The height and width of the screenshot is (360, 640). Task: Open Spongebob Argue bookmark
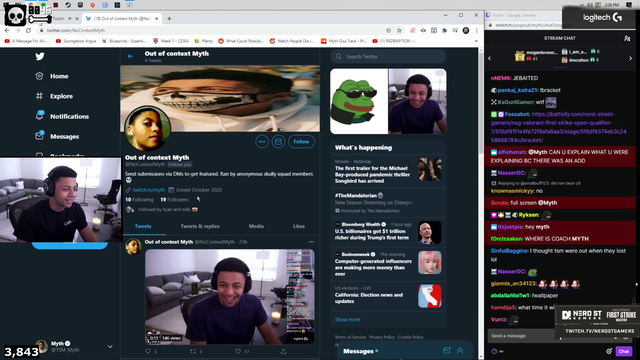pyautogui.click(x=76, y=41)
